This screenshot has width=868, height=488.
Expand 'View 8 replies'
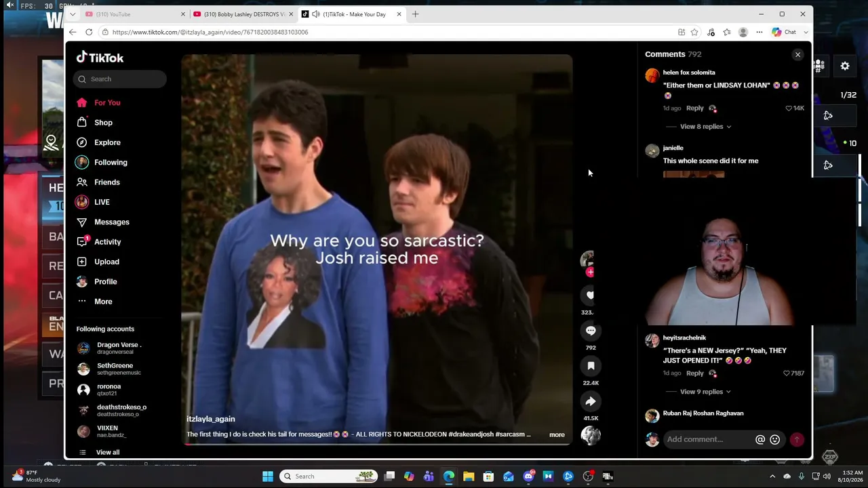(706, 127)
